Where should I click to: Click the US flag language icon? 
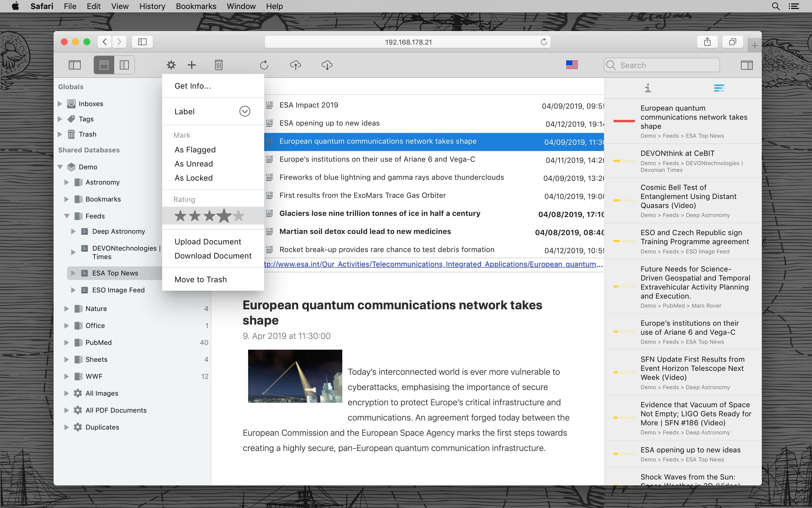(572, 65)
